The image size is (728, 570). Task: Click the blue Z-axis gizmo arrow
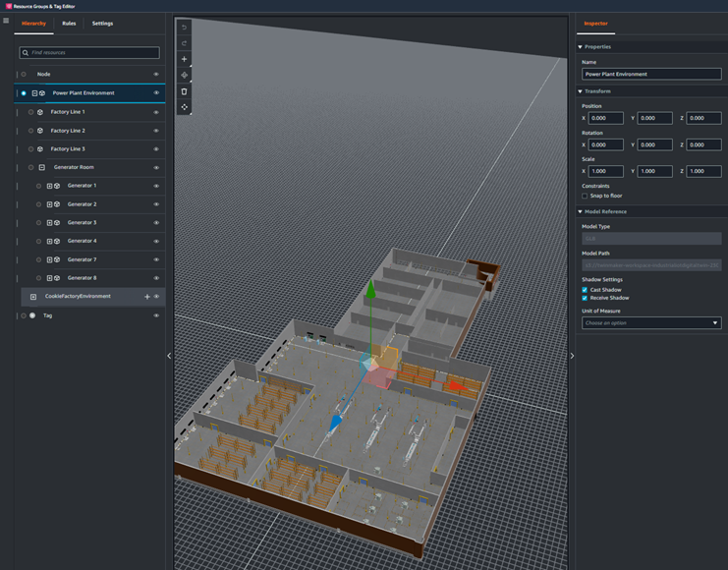point(335,423)
